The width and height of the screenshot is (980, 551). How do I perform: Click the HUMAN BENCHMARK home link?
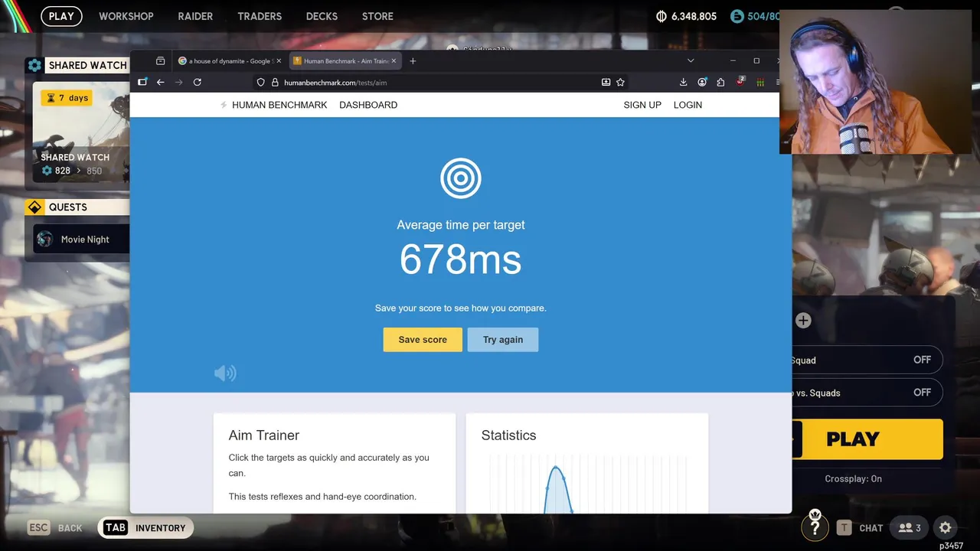(x=279, y=105)
